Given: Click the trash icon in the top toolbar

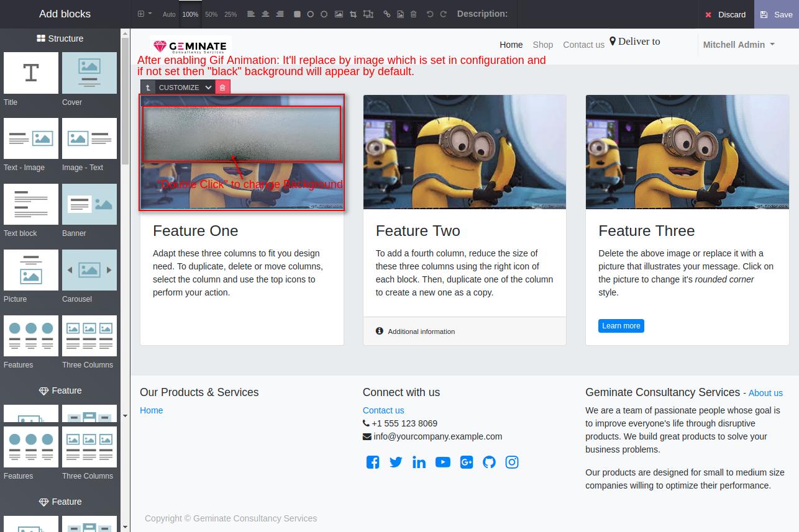Looking at the screenshot, I should click(413, 14).
